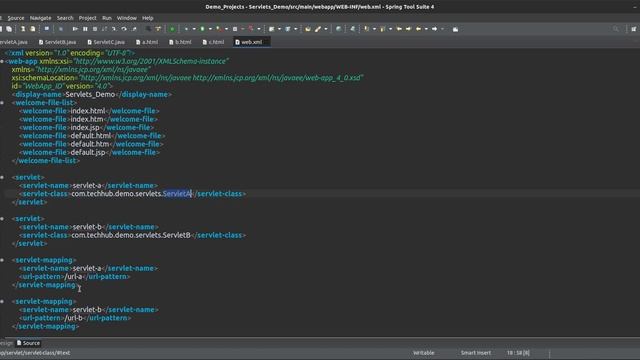
Task: Click the Forward navigation arrow
Action: (434, 29)
